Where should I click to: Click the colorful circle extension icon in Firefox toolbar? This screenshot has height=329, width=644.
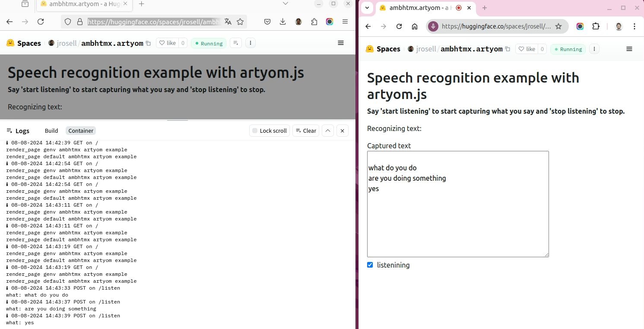330,22
